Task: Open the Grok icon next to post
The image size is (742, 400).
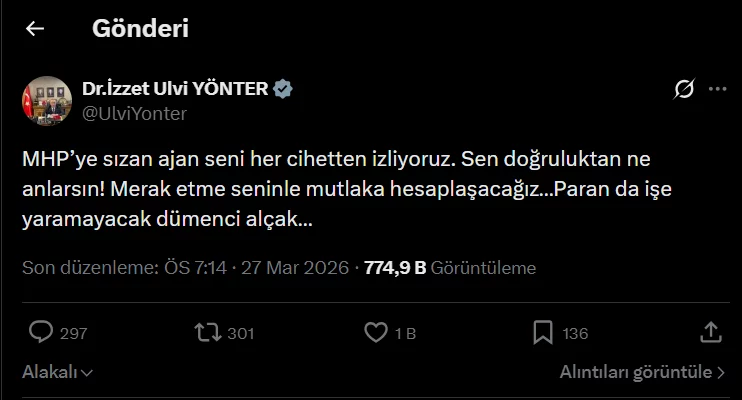Action: click(x=684, y=90)
